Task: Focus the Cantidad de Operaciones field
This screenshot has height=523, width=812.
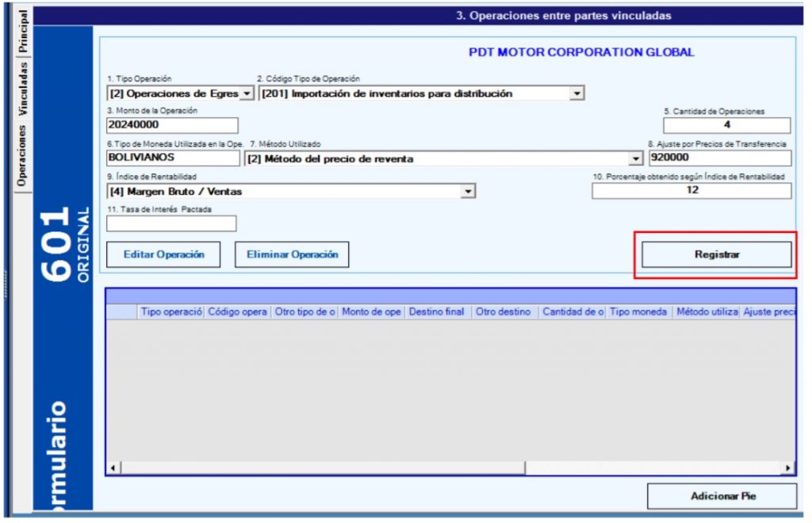Action: pyautogui.click(x=726, y=125)
